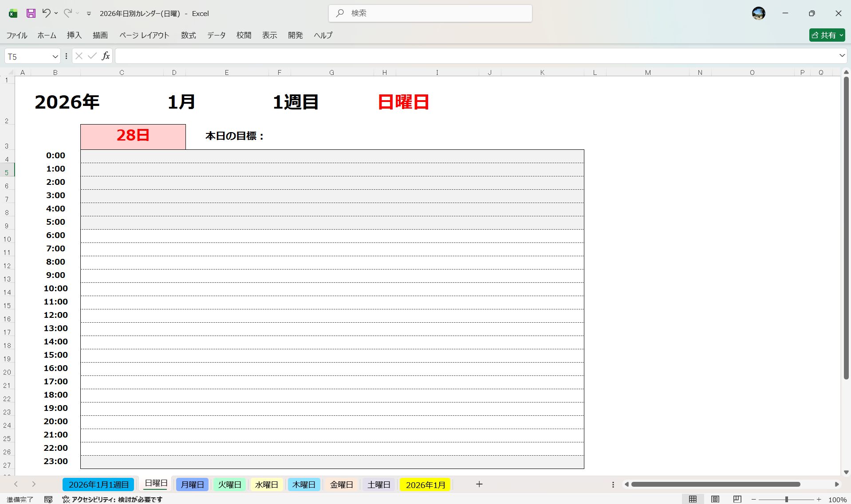Switch to Page Break Preview
Screen dimensions: 851x504
pyautogui.click(x=737, y=500)
